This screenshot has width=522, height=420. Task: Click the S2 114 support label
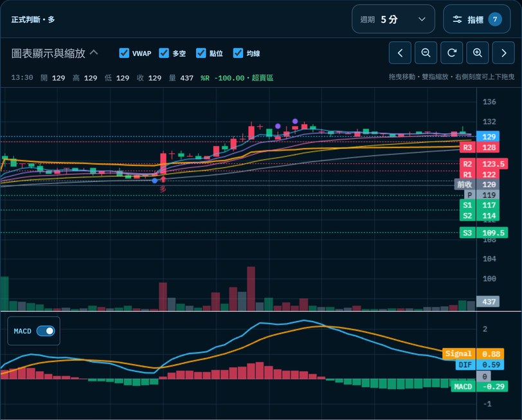tap(479, 216)
